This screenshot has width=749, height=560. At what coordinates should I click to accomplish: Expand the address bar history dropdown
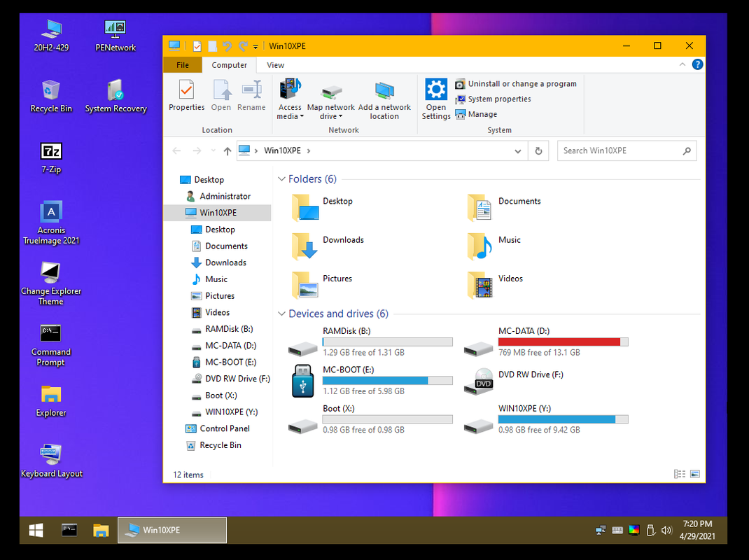click(x=518, y=151)
